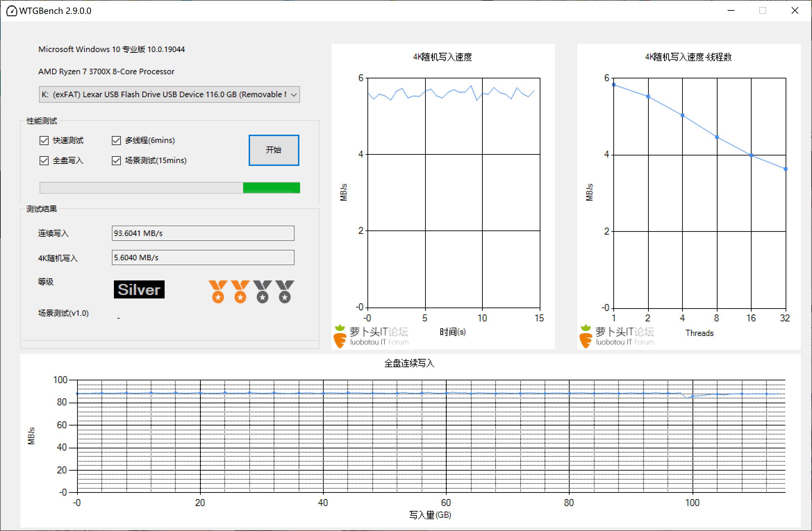Click luobotou carrot logo under Threads chart

pos(617,336)
